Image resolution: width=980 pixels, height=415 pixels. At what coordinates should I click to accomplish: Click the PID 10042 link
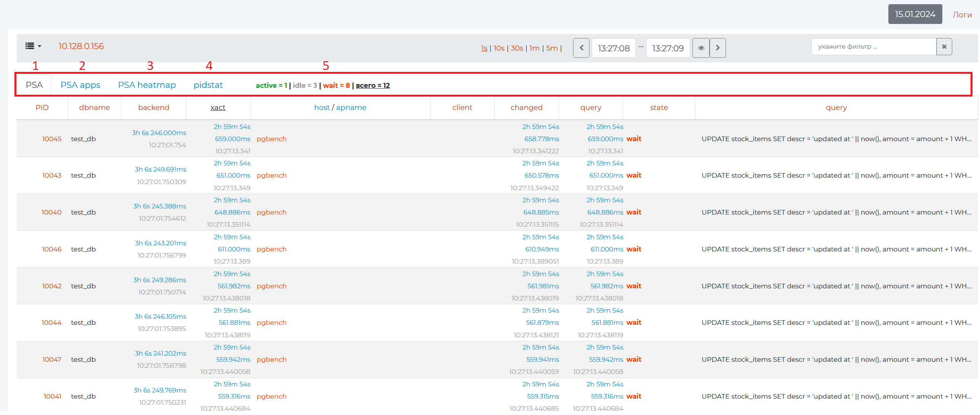pyautogui.click(x=52, y=286)
